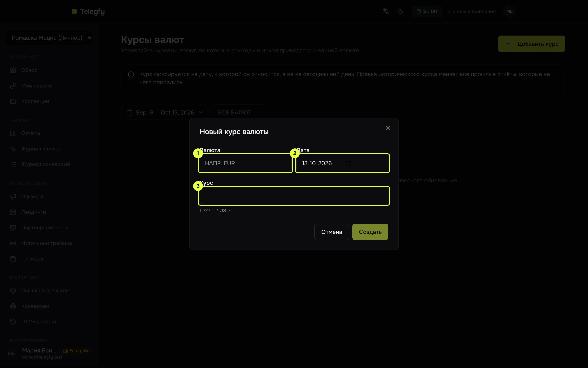Screen dimensions: 588x368
Task: Click the Валюта input field
Action: tap(245, 163)
